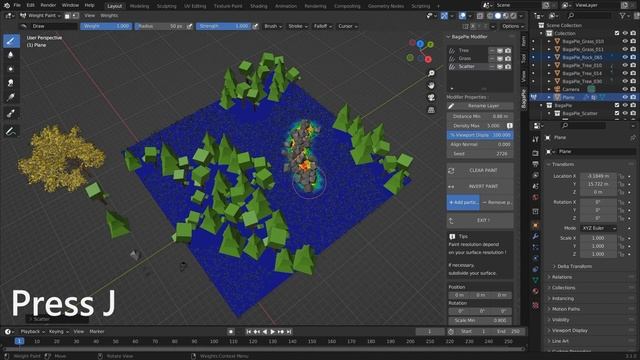Select the Blur tool in the toolbar
This screenshot has width=640, height=360.
[x=11, y=55]
